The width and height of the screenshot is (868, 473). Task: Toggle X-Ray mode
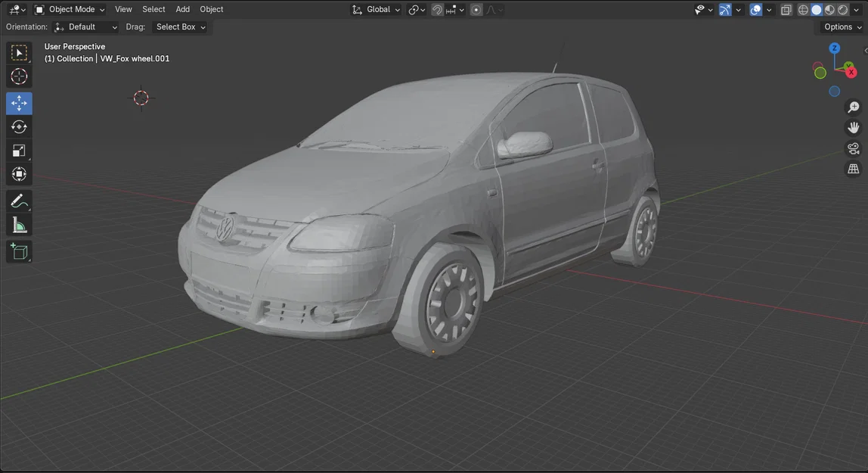786,9
